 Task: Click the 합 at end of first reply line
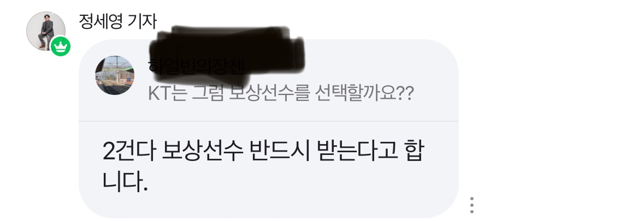(x=414, y=151)
